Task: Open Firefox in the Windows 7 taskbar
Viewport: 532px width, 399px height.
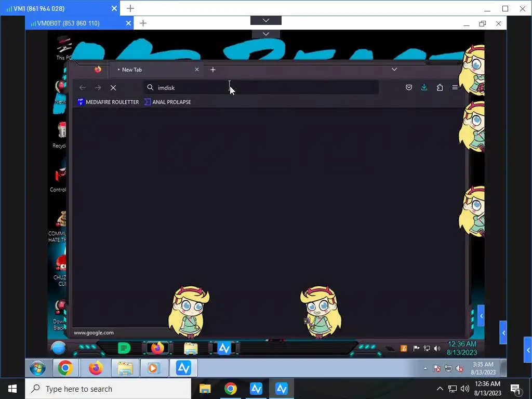Action: tap(96, 368)
